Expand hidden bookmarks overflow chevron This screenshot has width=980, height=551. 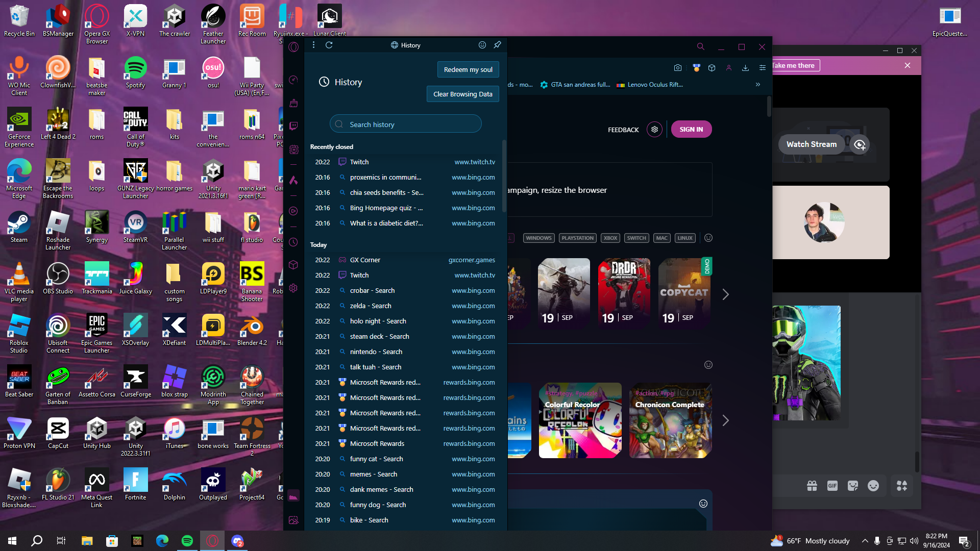coord(758,85)
